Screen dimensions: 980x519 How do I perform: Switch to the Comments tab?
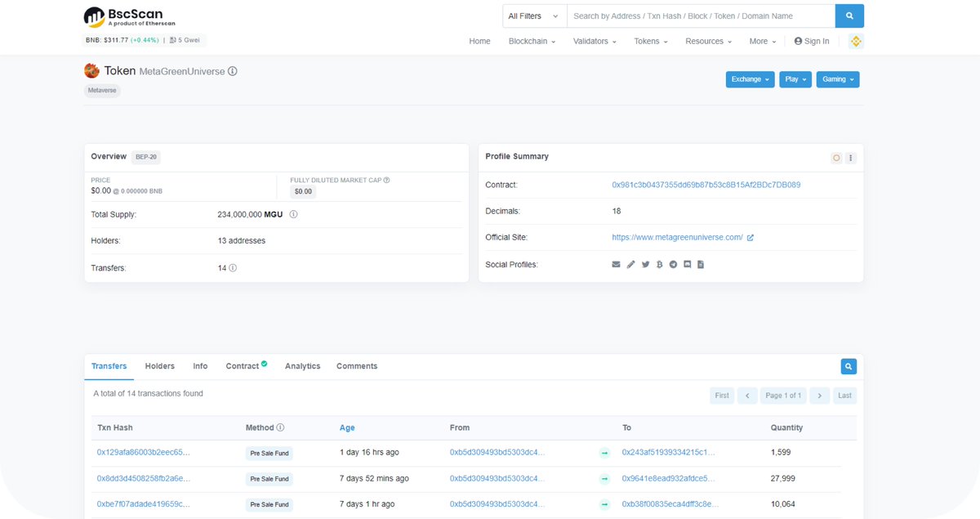tap(357, 366)
